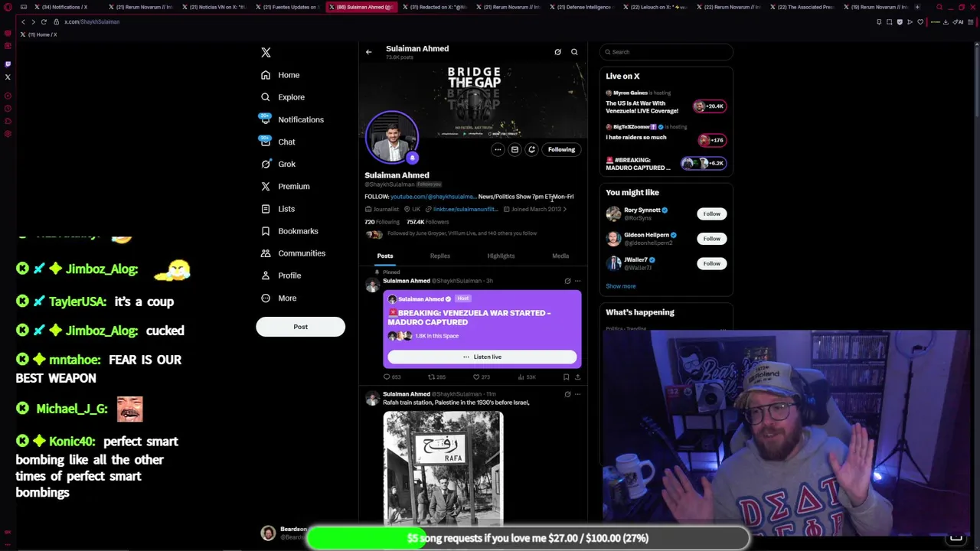
Task: Click the Listen live button
Action: pyautogui.click(x=482, y=357)
